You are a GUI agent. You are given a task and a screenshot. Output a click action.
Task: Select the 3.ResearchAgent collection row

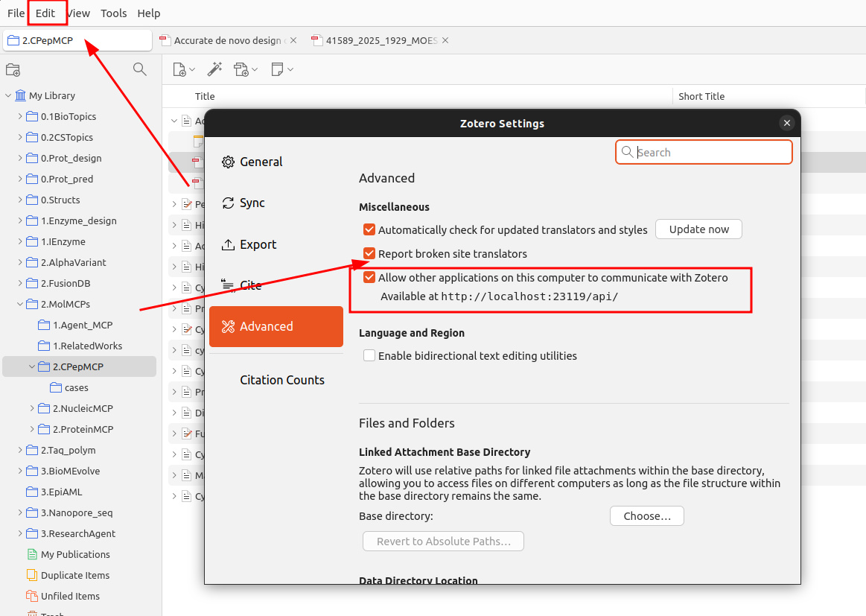pyautogui.click(x=78, y=533)
